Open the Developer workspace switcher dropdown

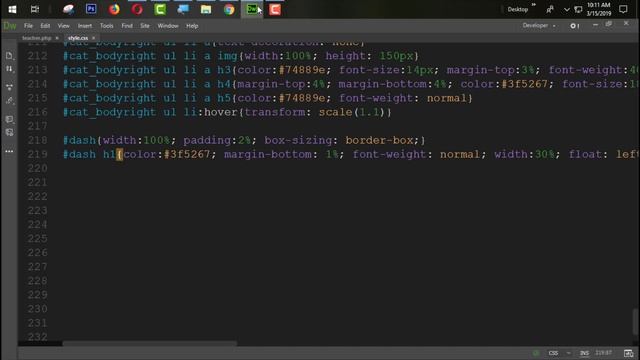[539, 25]
